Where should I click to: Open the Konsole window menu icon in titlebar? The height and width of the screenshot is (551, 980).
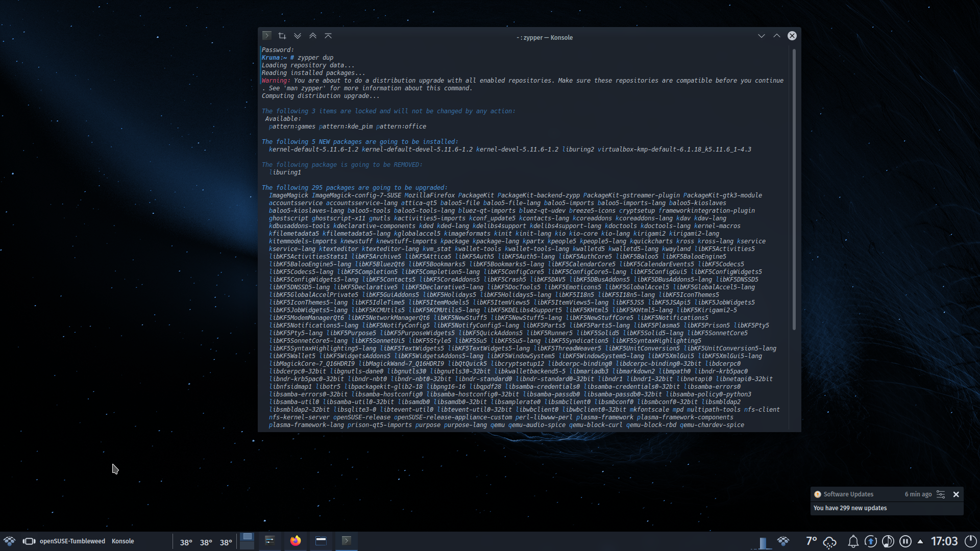[x=267, y=36]
